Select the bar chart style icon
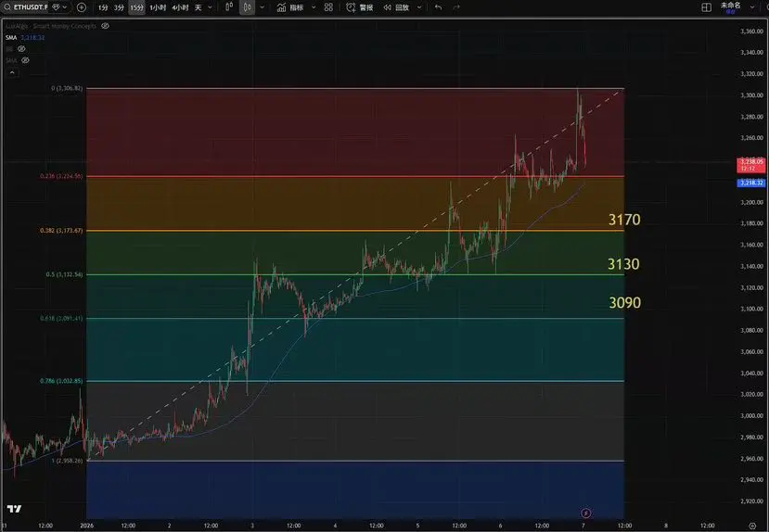 229,7
